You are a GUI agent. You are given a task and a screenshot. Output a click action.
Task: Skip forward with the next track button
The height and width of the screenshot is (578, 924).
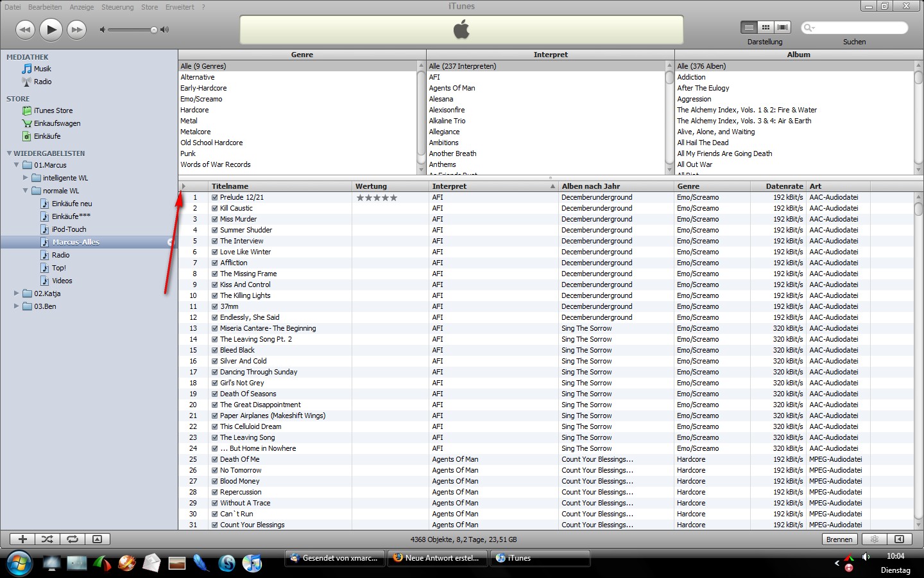(x=76, y=30)
